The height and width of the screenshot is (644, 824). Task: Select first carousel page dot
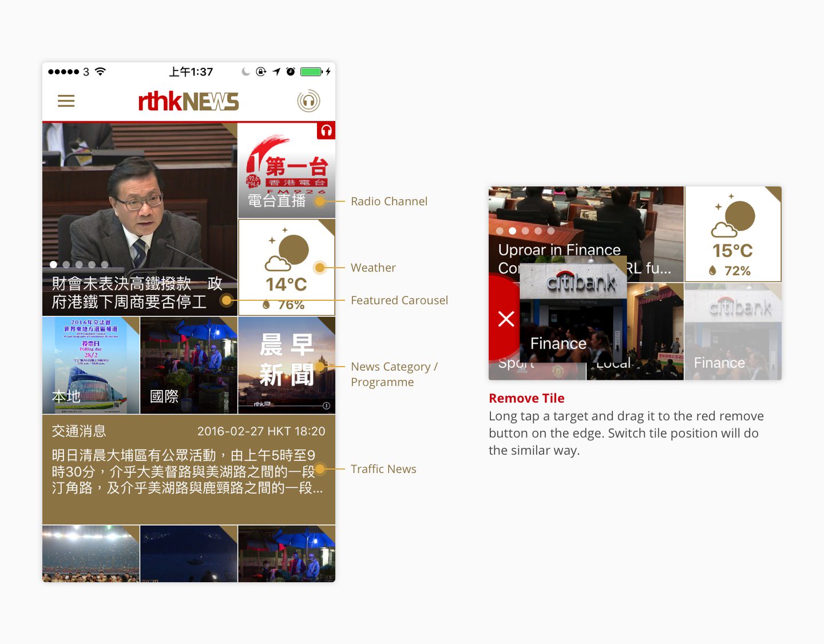coord(53,265)
